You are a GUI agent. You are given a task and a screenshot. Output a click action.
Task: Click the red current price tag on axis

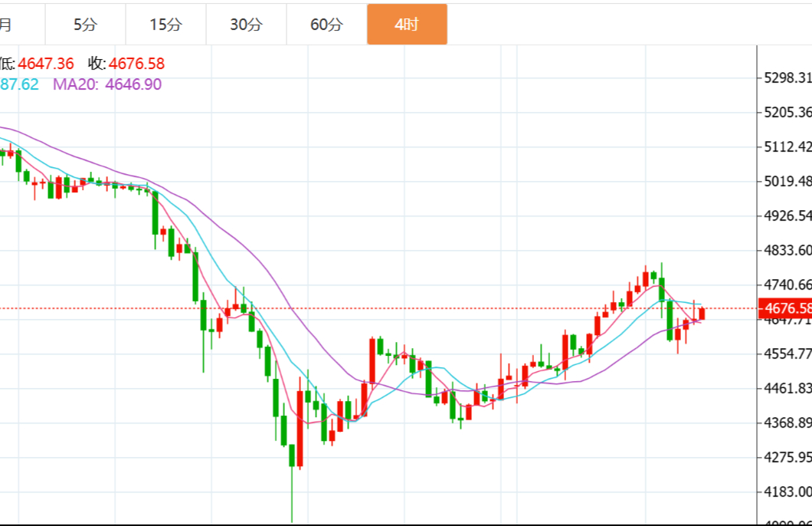tap(786, 309)
